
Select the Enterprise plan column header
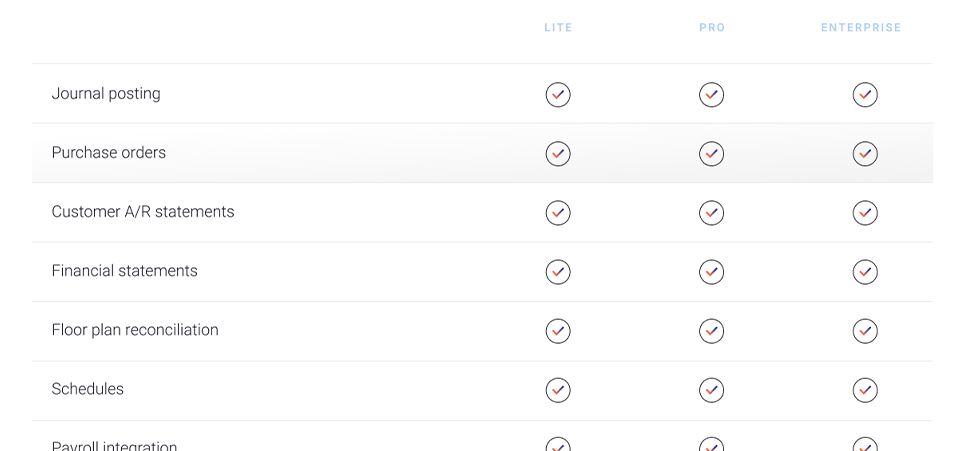click(x=861, y=28)
